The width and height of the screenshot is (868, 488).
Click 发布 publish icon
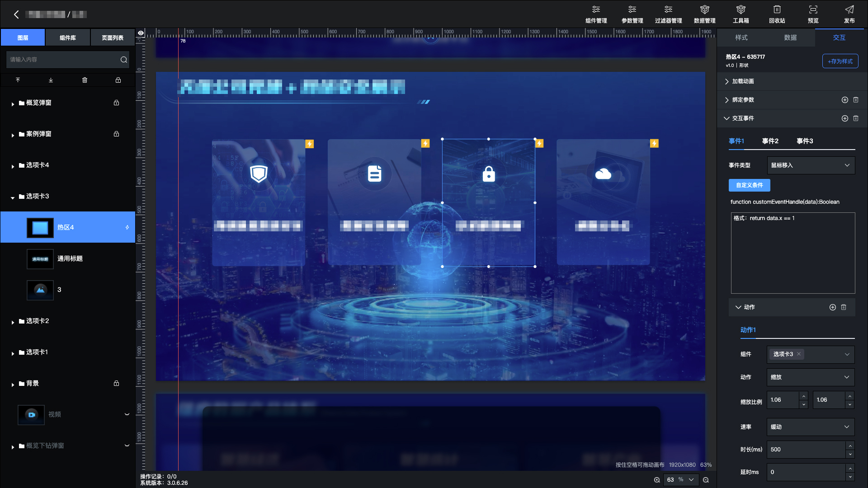[849, 14]
